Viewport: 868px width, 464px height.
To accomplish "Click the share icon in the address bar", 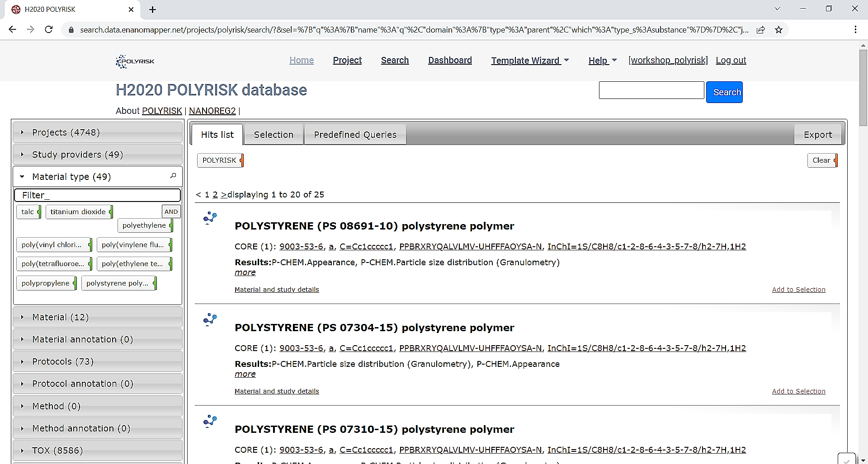I will click(x=761, y=30).
